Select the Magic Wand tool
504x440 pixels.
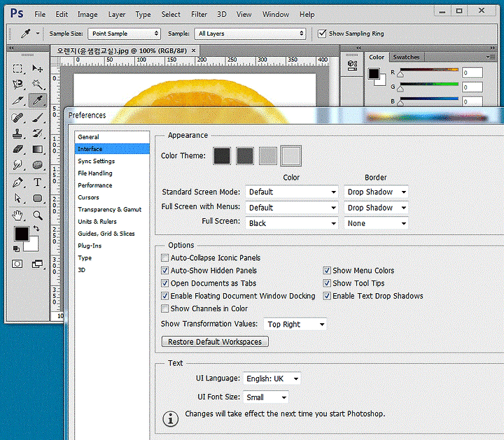tap(38, 85)
